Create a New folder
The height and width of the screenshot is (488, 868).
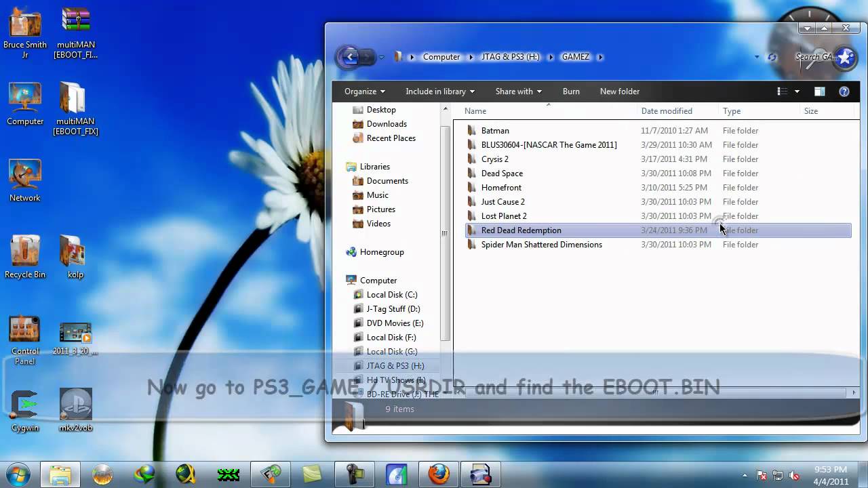click(x=620, y=91)
